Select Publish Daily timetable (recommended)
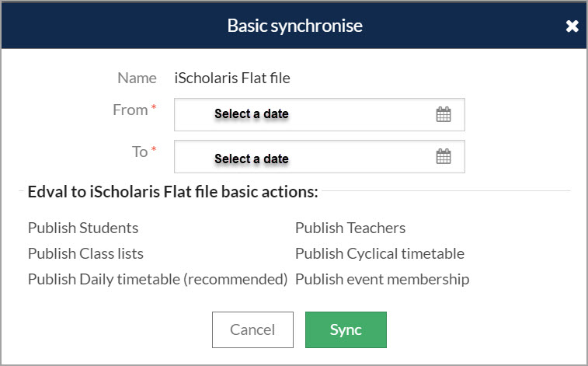The image size is (588, 366). coord(158,279)
